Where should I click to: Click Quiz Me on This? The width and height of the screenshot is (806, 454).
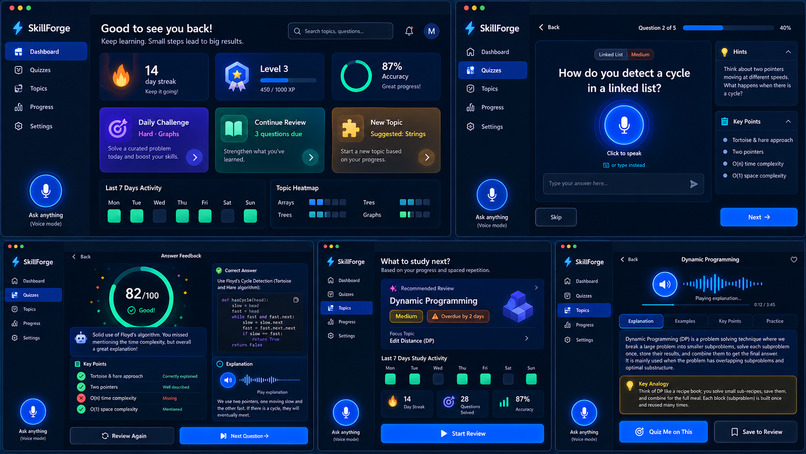click(663, 432)
